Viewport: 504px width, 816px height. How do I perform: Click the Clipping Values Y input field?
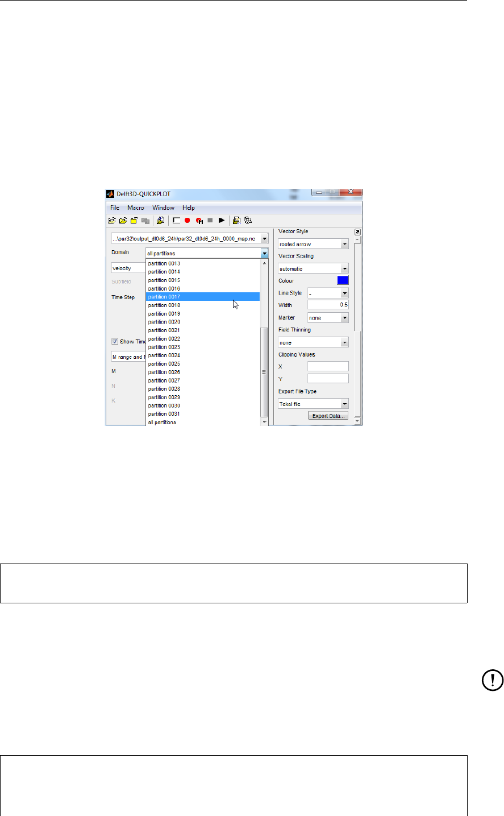point(328,379)
